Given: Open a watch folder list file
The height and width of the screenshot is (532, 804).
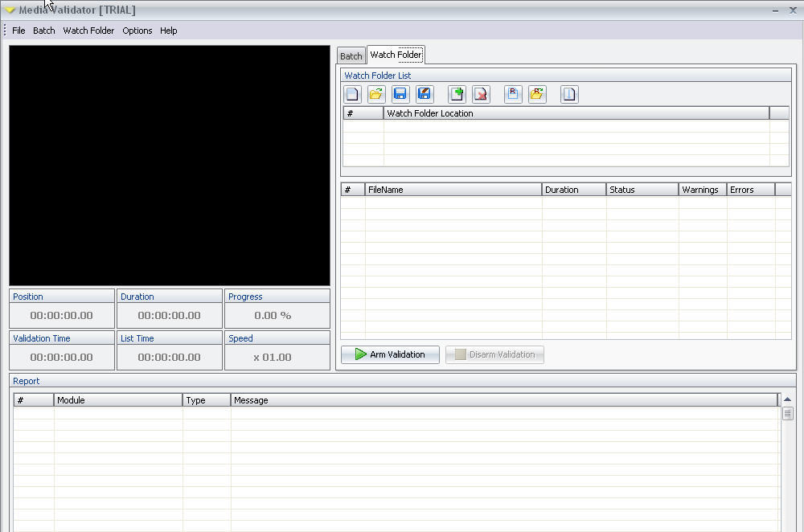Looking at the screenshot, I should pos(376,94).
